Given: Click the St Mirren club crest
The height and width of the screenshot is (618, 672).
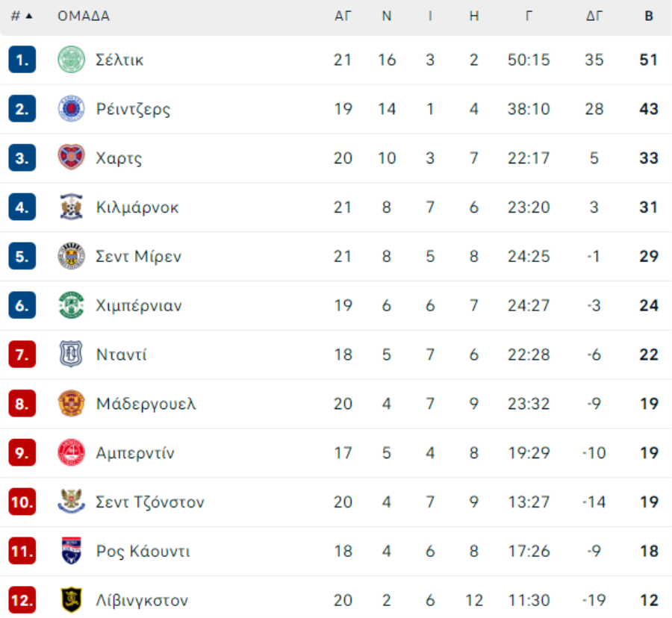Looking at the screenshot, I should tap(71, 256).
